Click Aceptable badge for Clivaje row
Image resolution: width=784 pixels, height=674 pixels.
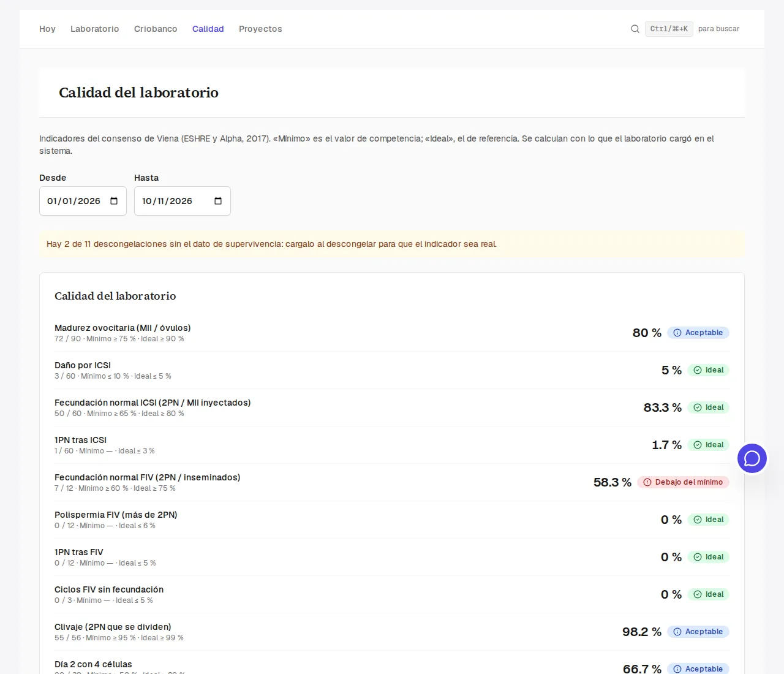pos(698,632)
